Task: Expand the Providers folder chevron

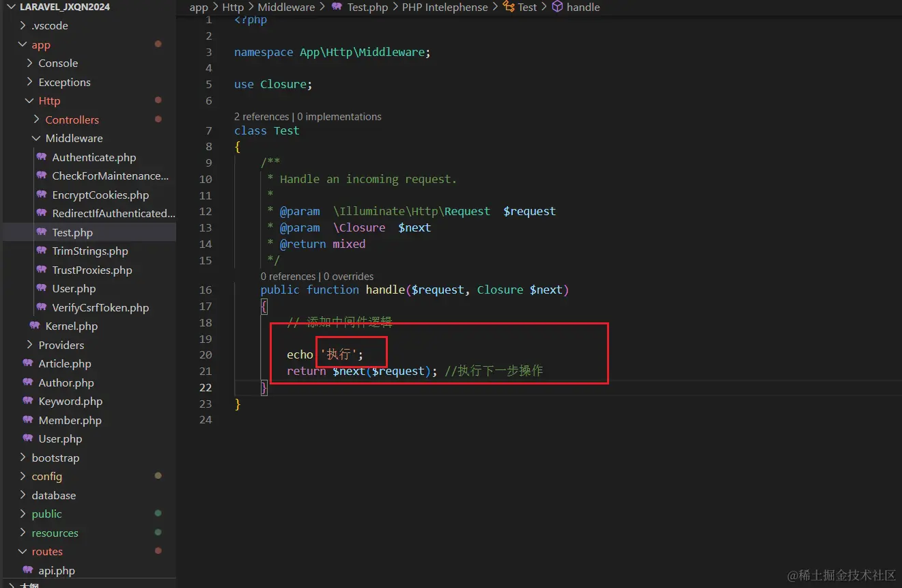Action: [30, 345]
